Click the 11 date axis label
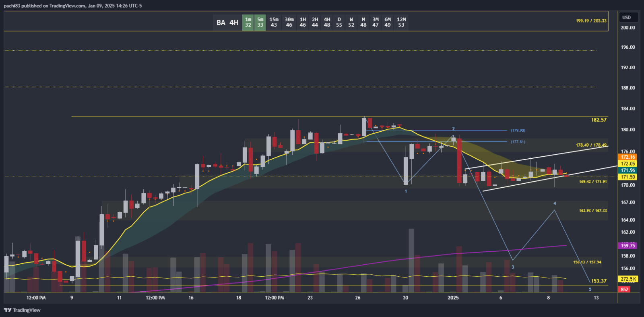The height and width of the screenshot is (317, 644). pyautogui.click(x=119, y=298)
